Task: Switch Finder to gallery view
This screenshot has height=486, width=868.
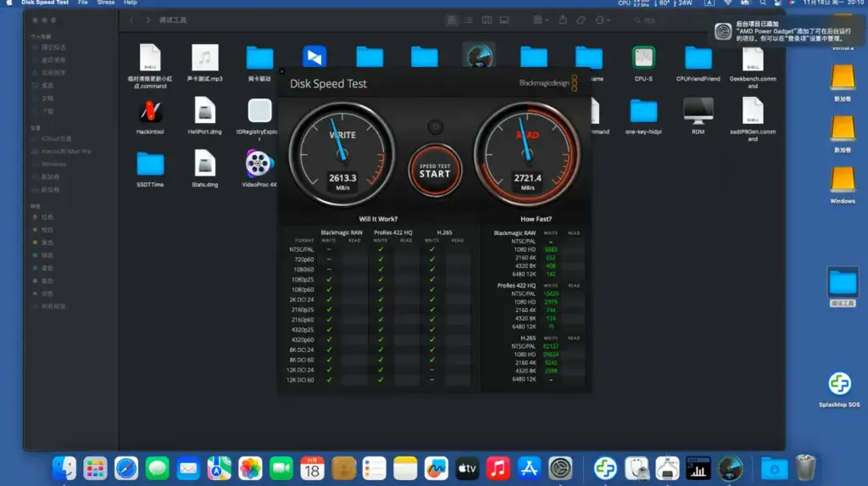Action: click(504, 20)
